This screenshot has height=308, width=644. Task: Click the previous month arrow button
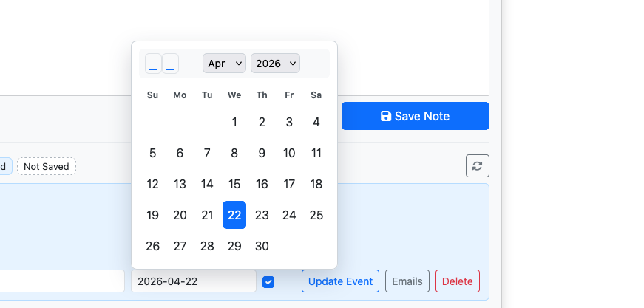point(153,64)
